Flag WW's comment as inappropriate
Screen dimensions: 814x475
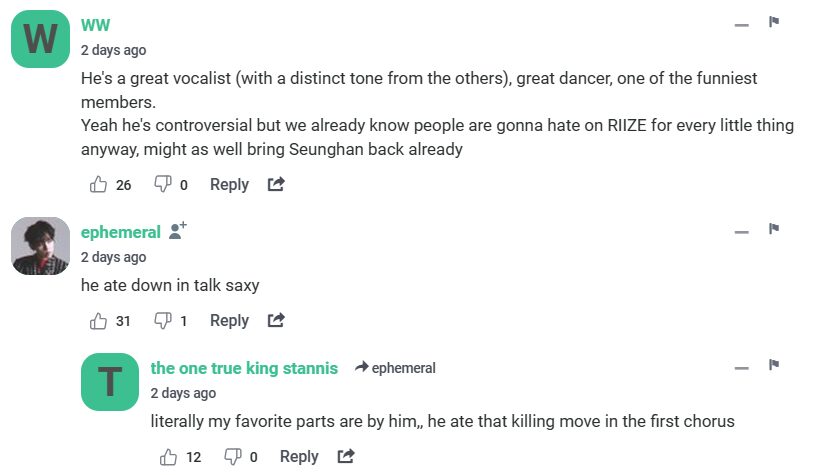773,22
